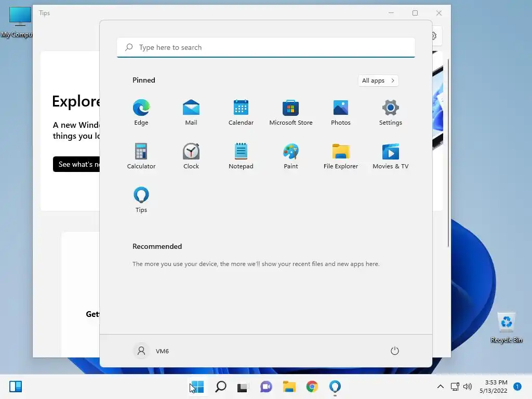
Task: Click the network icon in system tray
Action: (455, 387)
